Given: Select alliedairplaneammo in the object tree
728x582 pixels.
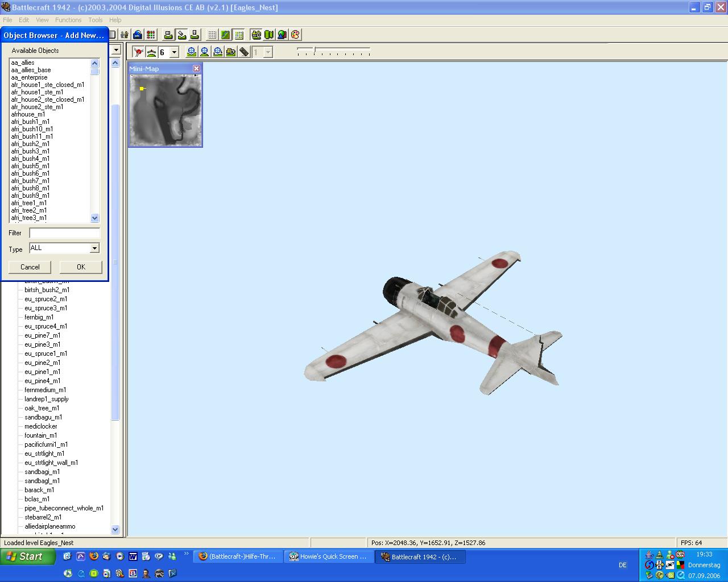Looking at the screenshot, I should tap(49, 526).
